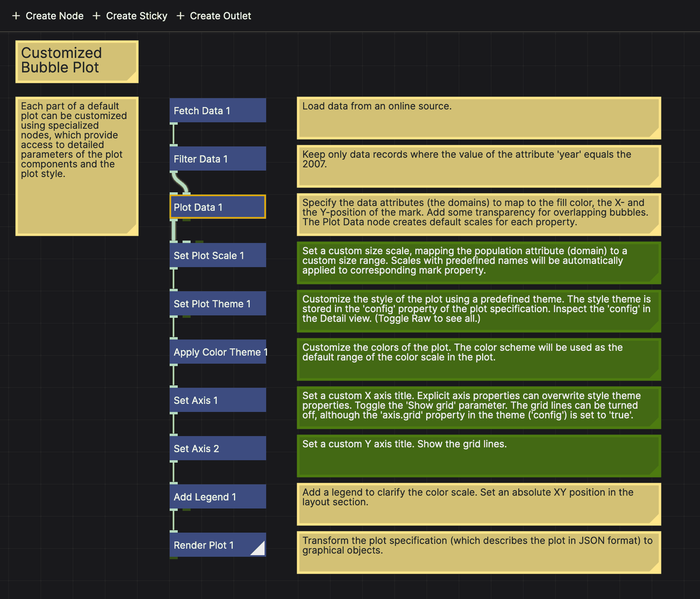The width and height of the screenshot is (700, 599).
Task: Select the Plot Data 1 node
Action: tap(218, 207)
